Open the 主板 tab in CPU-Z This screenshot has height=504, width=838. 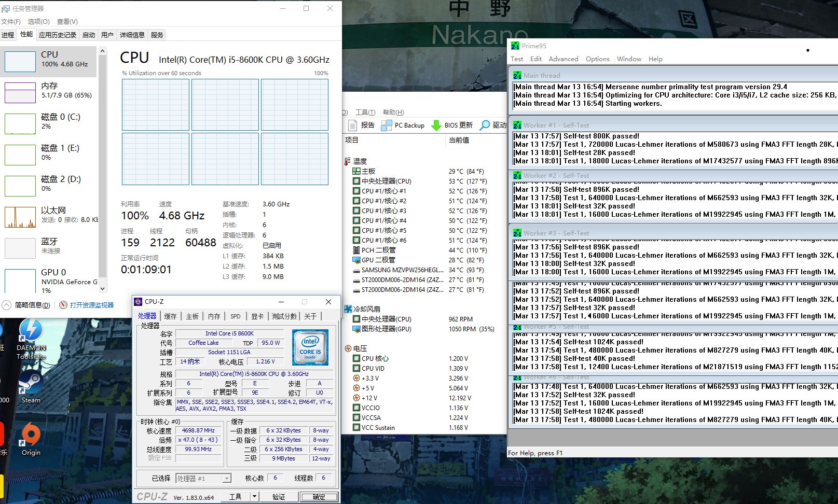[193, 316]
